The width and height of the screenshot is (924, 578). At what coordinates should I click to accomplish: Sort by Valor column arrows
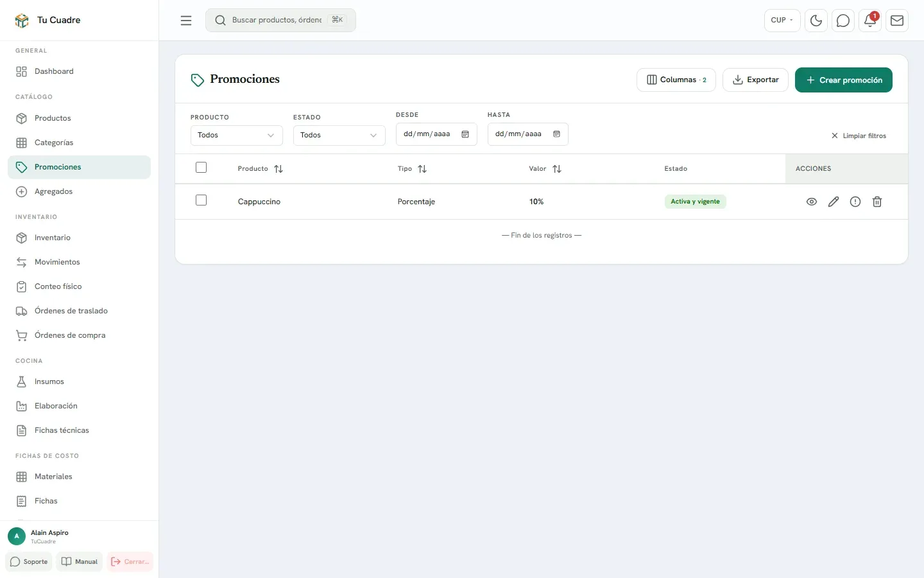557,169
